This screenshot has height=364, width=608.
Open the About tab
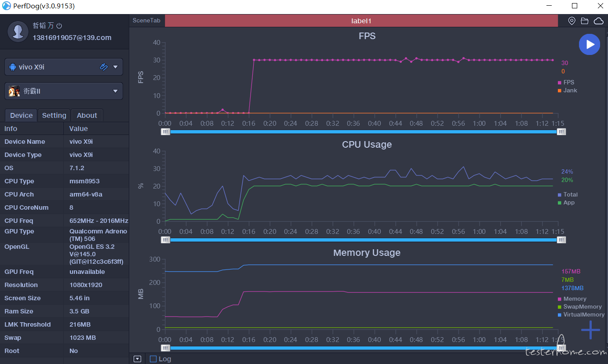point(87,115)
